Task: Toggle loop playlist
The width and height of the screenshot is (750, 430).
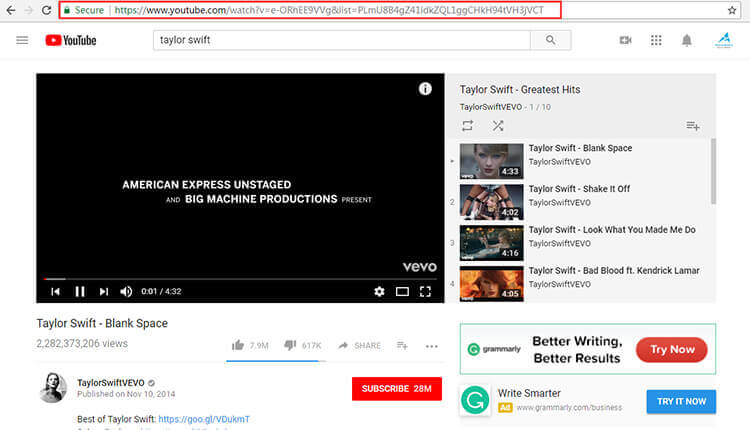Action: pos(467,126)
